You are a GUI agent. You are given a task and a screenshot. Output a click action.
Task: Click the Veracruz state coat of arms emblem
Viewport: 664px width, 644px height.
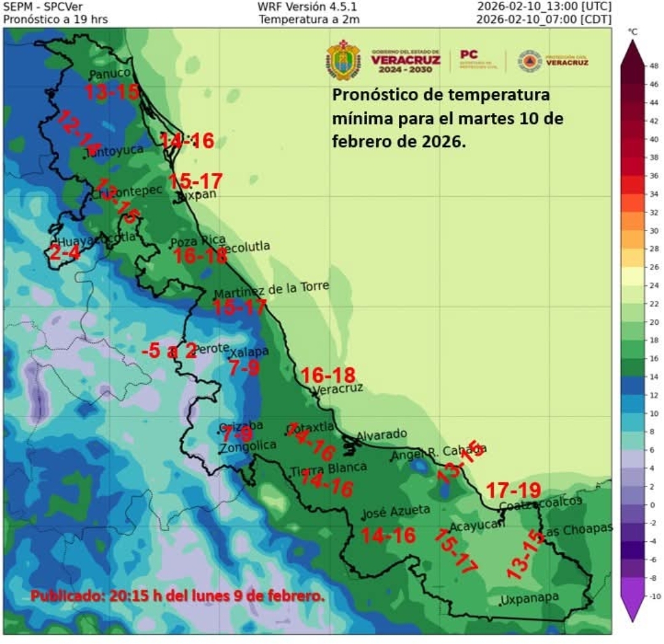[x=343, y=60]
